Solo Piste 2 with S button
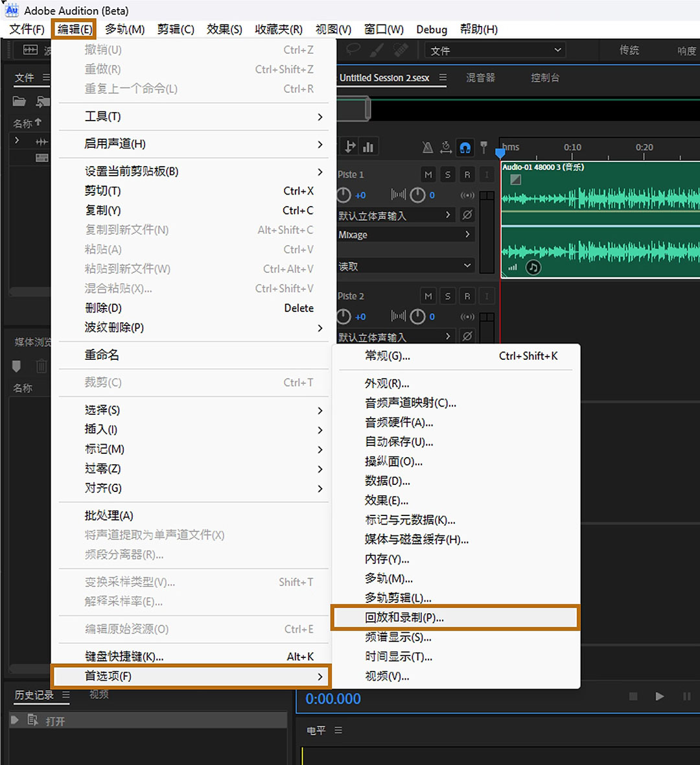The height and width of the screenshot is (765, 700). click(x=448, y=296)
